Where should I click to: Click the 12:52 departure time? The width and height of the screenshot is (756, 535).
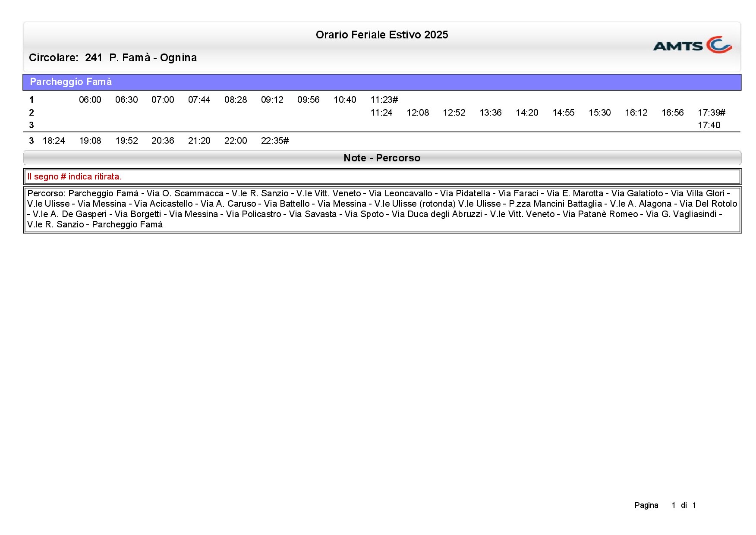point(454,113)
